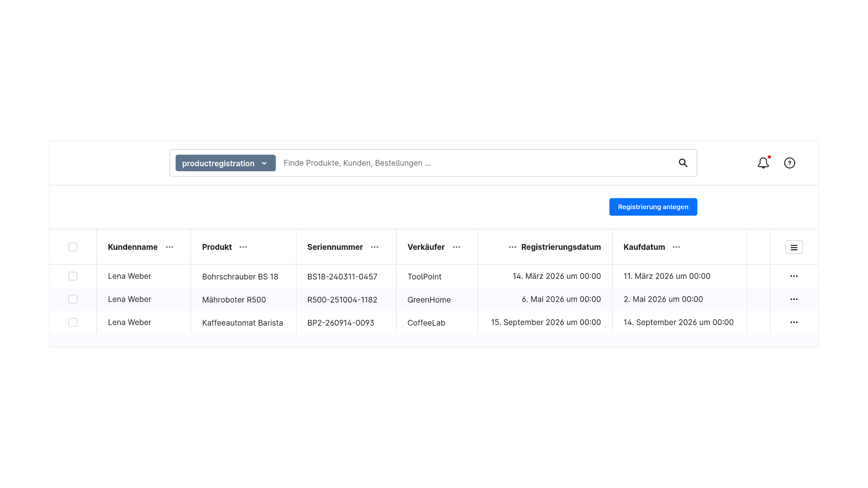
Task: Open column options for Verkäufer
Action: 457,247
